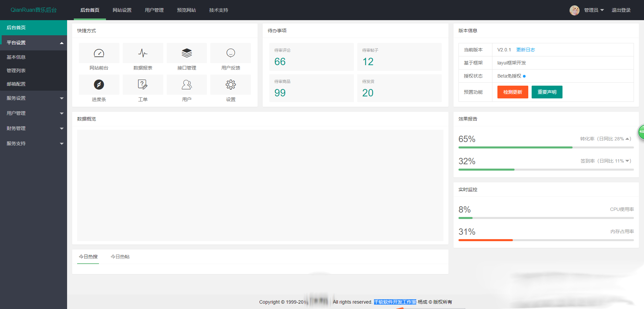
Task: Collapse the 平台设置 sidebar group
Action: (x=34, y=43)
